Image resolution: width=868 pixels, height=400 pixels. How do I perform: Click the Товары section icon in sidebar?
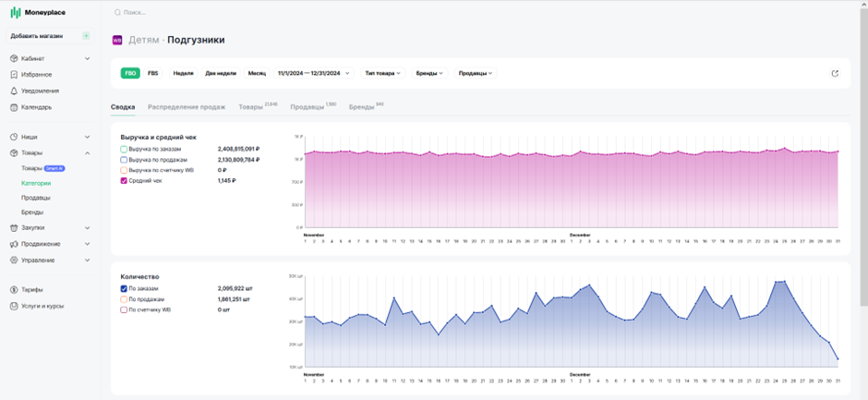point(14,153)
